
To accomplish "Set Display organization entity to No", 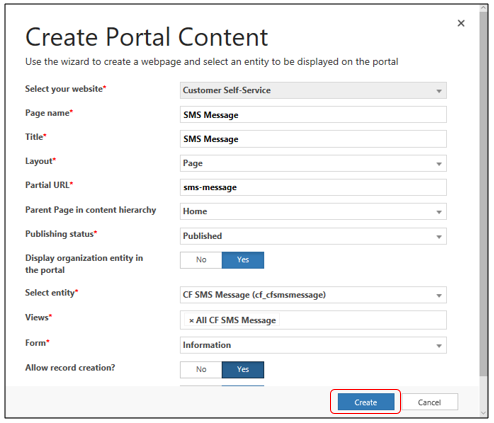I will tap(201, 260).
